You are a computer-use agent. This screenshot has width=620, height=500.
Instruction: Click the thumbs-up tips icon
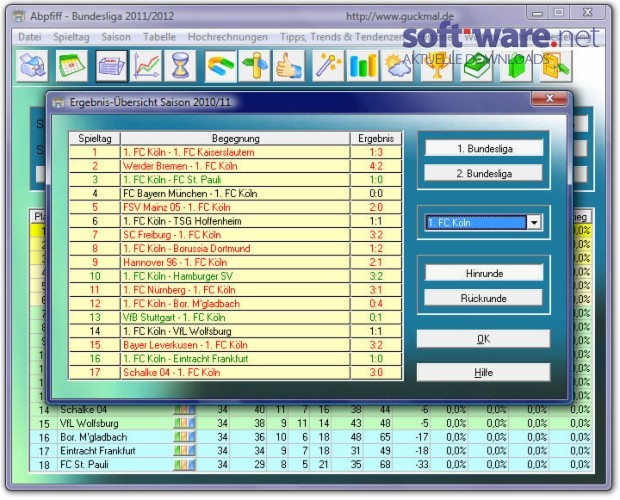[289, 66]
